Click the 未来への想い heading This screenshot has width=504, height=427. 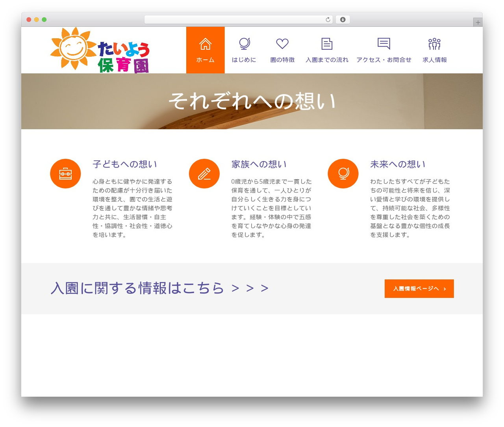pyautogui.click(x=398, y=164)
